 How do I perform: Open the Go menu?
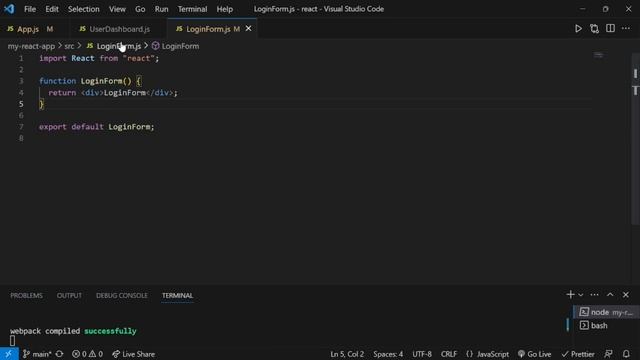click(140, 9)
